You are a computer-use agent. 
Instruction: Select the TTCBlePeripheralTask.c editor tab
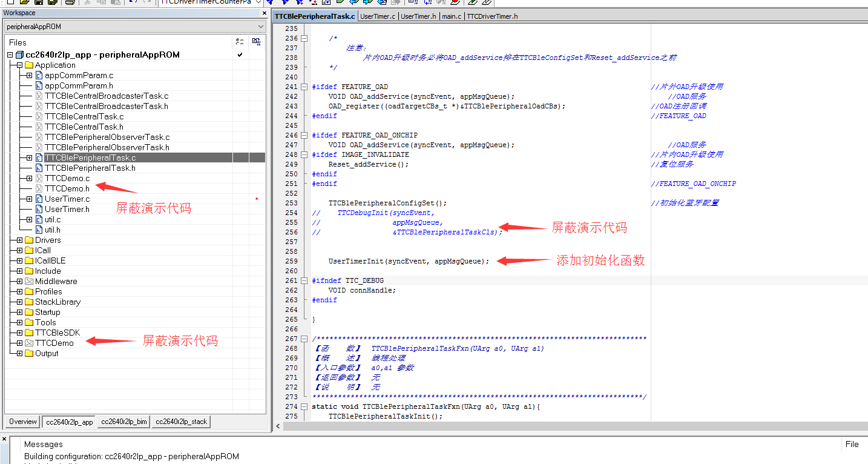pyautogui.click(x=315, y=16)
